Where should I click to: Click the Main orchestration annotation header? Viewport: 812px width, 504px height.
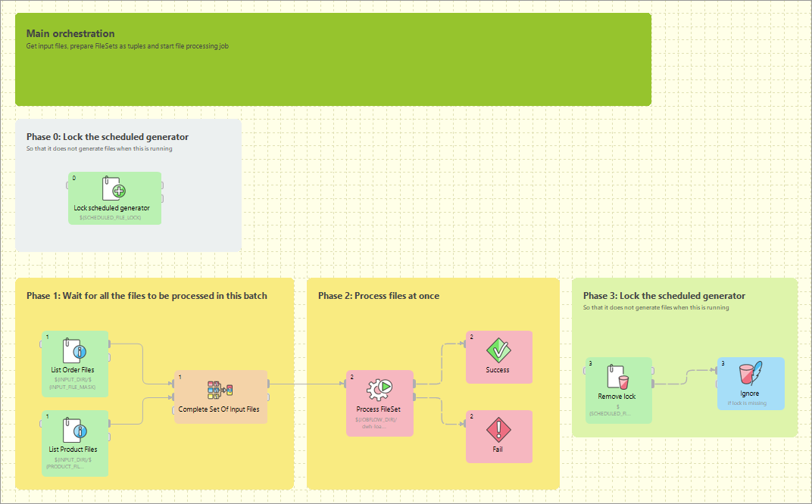coord(70,33)
